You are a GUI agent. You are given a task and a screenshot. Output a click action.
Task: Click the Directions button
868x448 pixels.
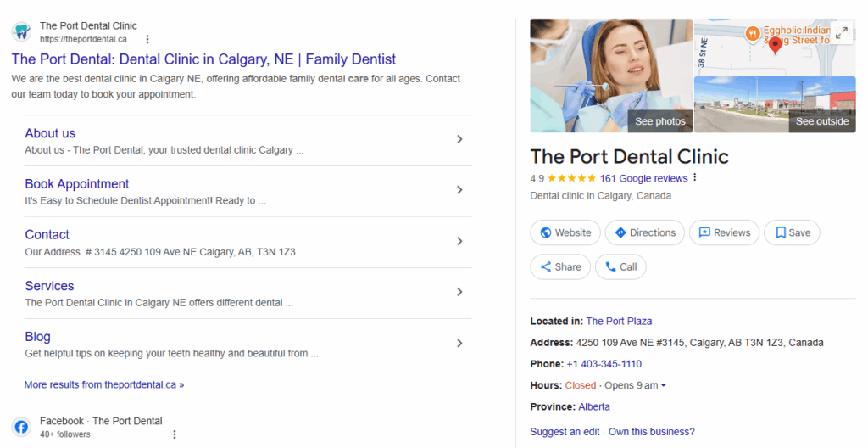(x=645, y=232)
